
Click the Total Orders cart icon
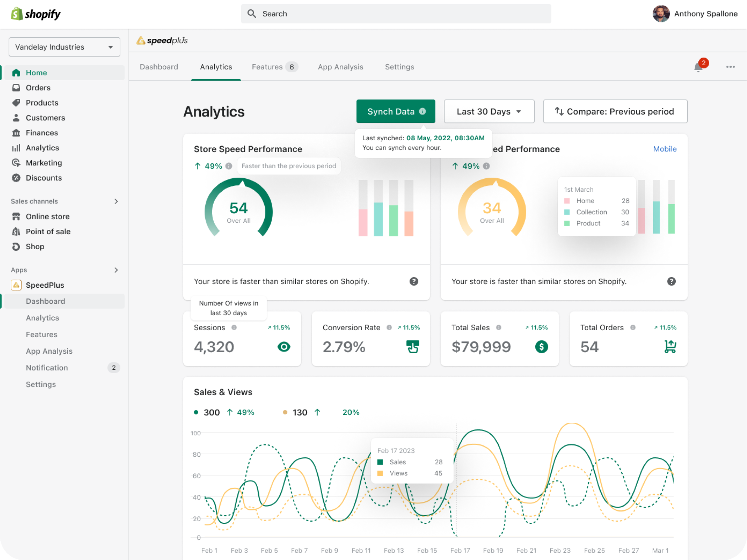tap(670, 347)
